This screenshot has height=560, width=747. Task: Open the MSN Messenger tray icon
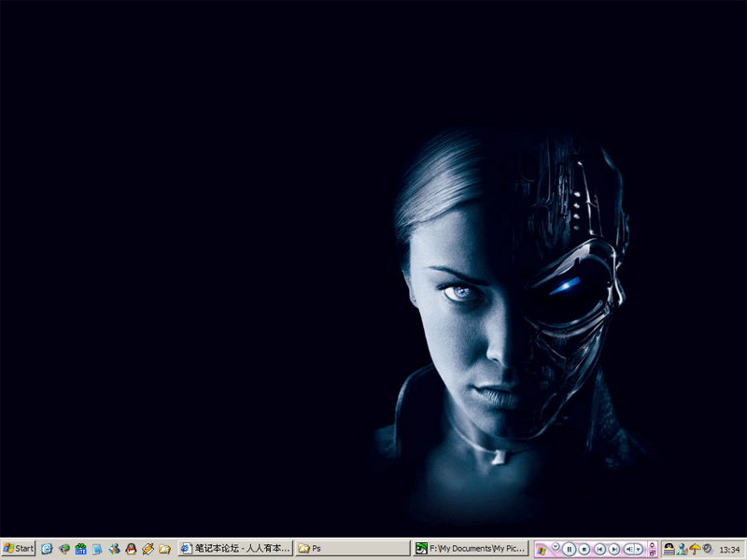pyautogui.click(x=683, y=549)
